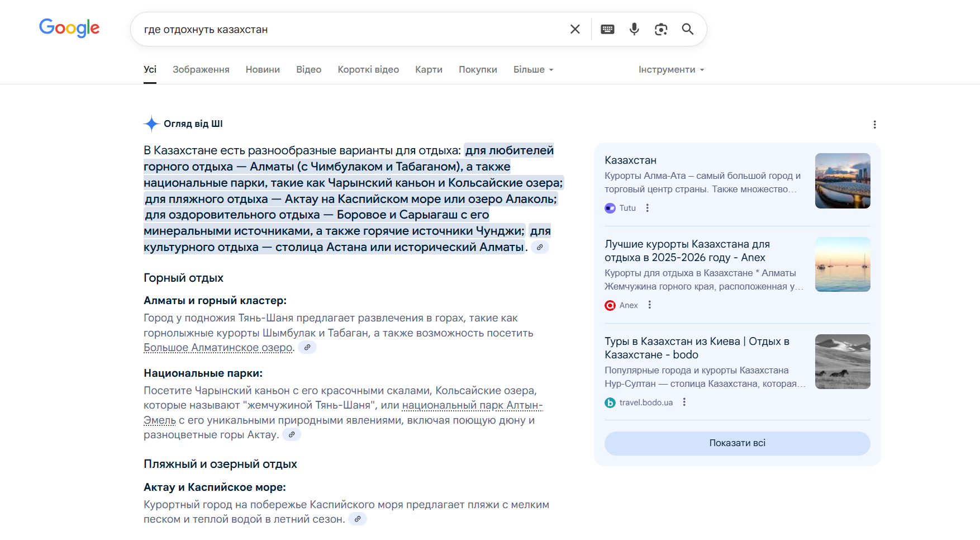Expand the Більше dropdown menu

click(533, 70)
